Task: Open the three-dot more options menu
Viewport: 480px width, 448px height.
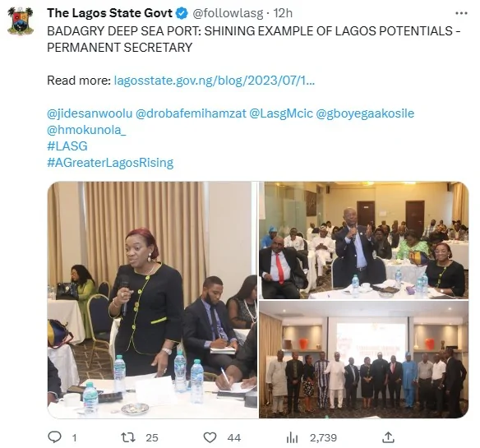Action: tap(461, 13)
